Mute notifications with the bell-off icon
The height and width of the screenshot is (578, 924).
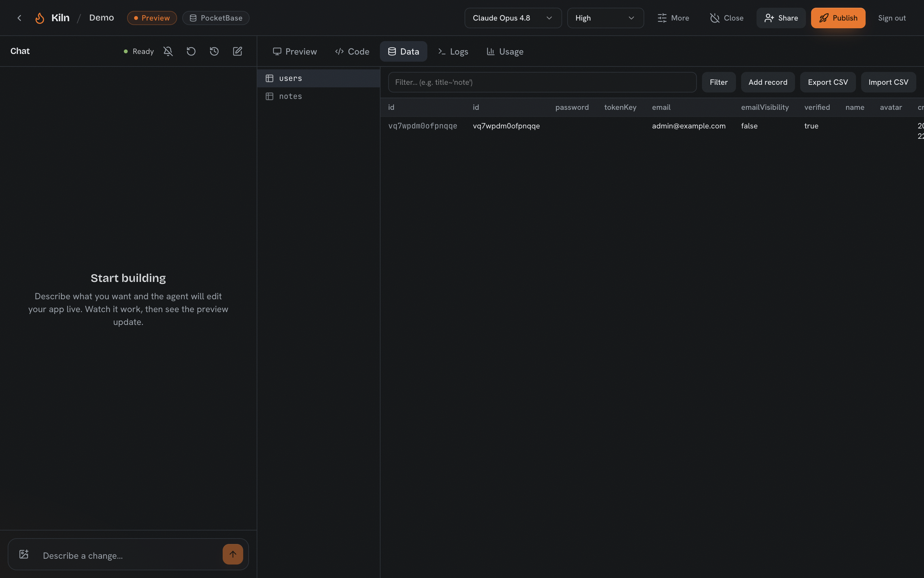coord(168,51)
